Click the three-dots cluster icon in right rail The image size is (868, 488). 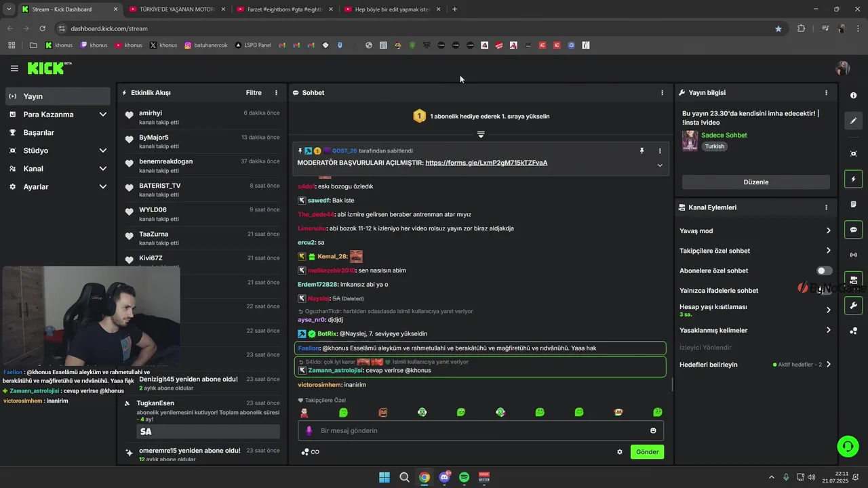pos(854,331)
